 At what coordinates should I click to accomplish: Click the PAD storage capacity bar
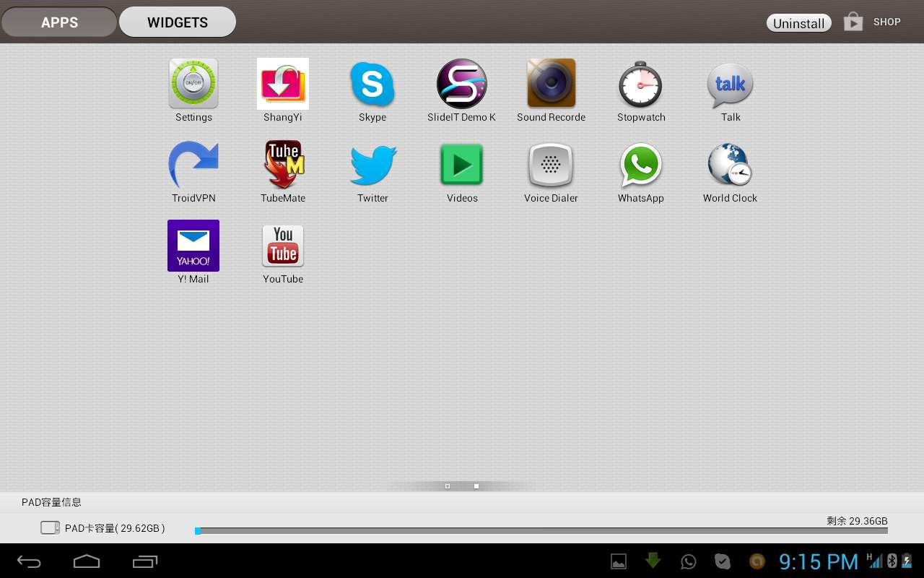[x=541, y=531]
